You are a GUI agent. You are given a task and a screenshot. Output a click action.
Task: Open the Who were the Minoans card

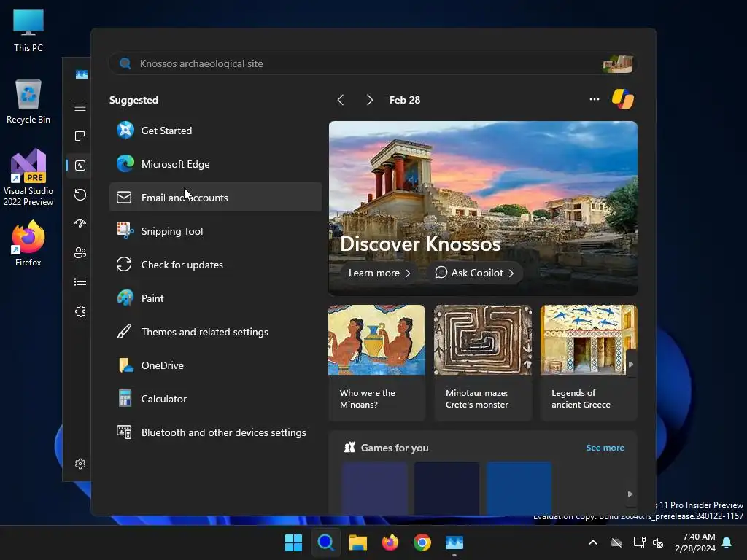[x=376, y=363]
